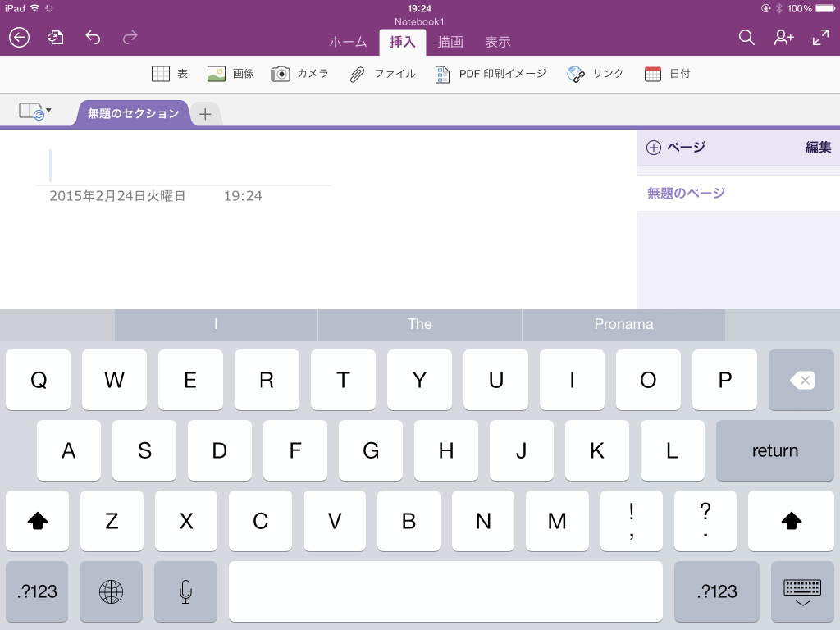Activate dictation with the microphone key
Viewport: 840px width, 630px height.
185,591
